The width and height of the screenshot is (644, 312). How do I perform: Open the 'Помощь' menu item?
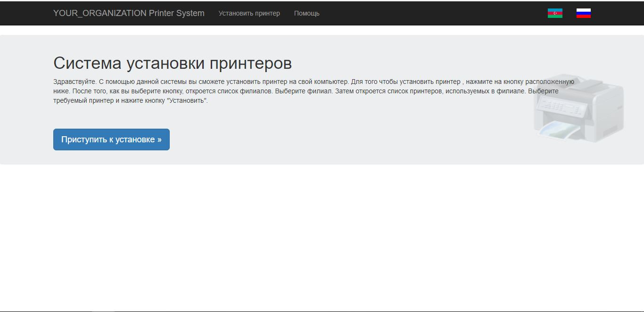(306, 13)
